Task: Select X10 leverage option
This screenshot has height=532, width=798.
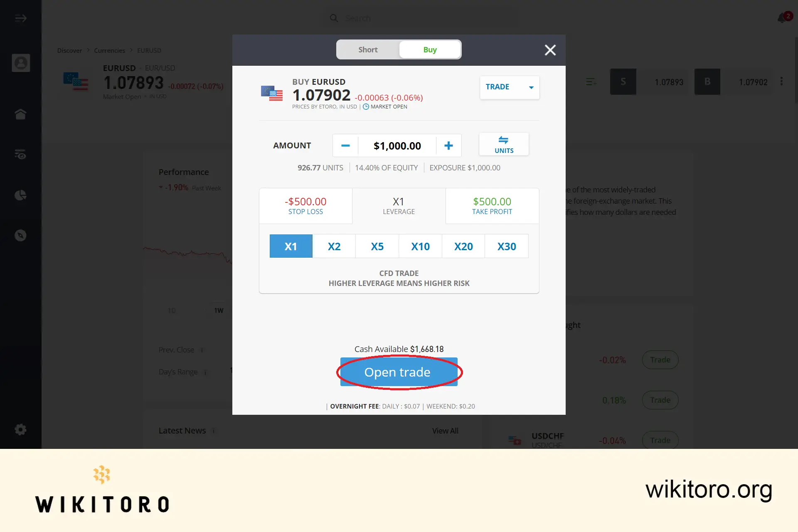Action: point(420,246)
